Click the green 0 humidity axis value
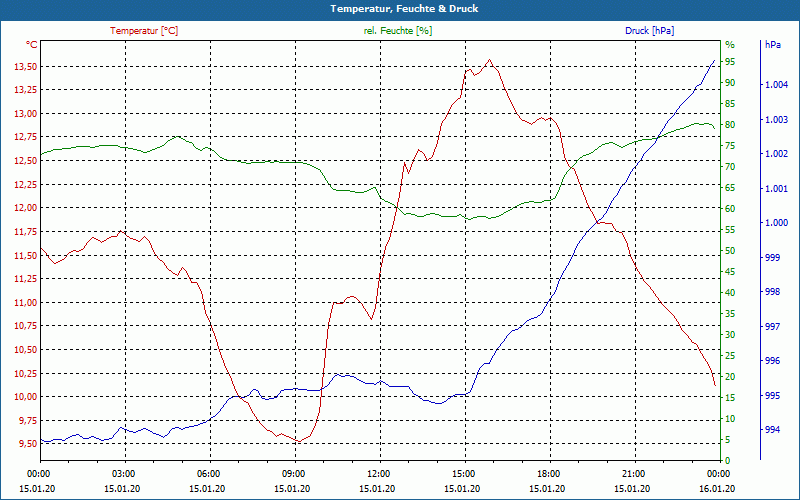The image size is (800, 500). pos(728,461)
